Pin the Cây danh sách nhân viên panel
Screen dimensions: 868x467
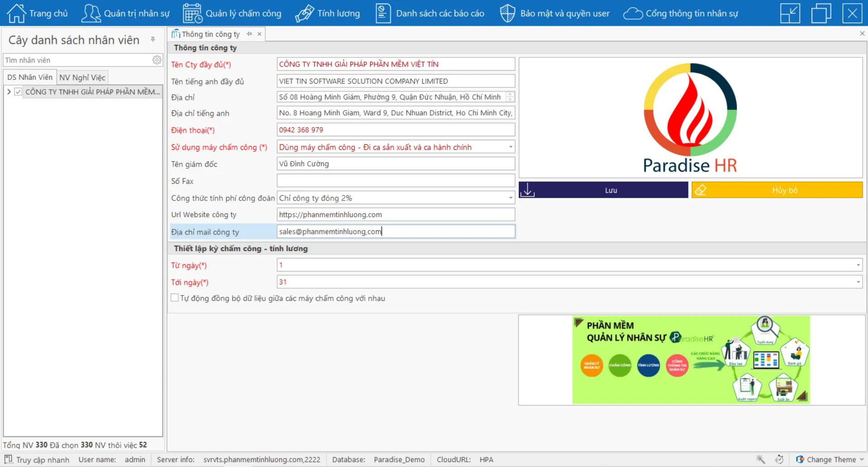point(153,39)
